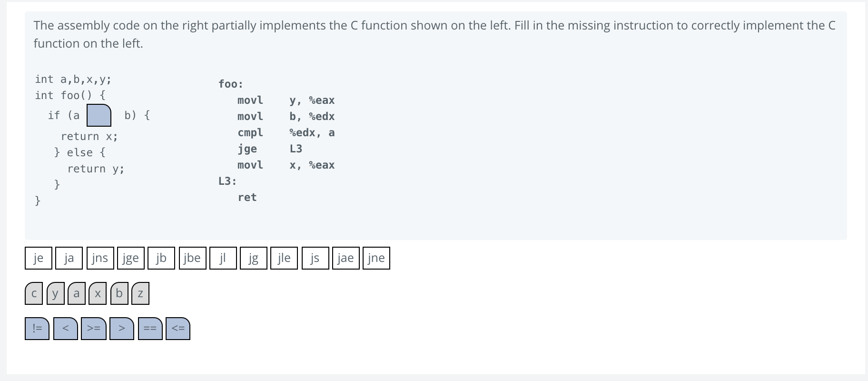Select the jge jump instruction token
The height and width of the screenshot is (381, 868).
pyautogui.click(x=130, y=258)
